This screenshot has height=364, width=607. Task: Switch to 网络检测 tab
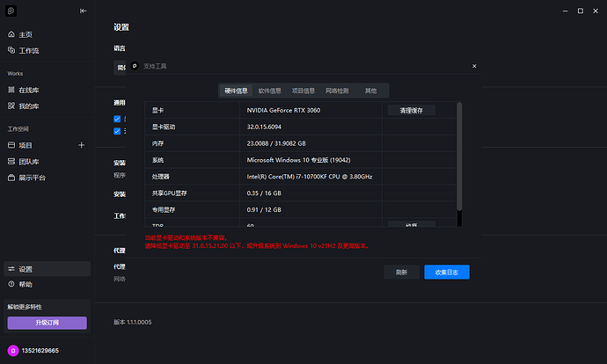click(x=337, y=91)
